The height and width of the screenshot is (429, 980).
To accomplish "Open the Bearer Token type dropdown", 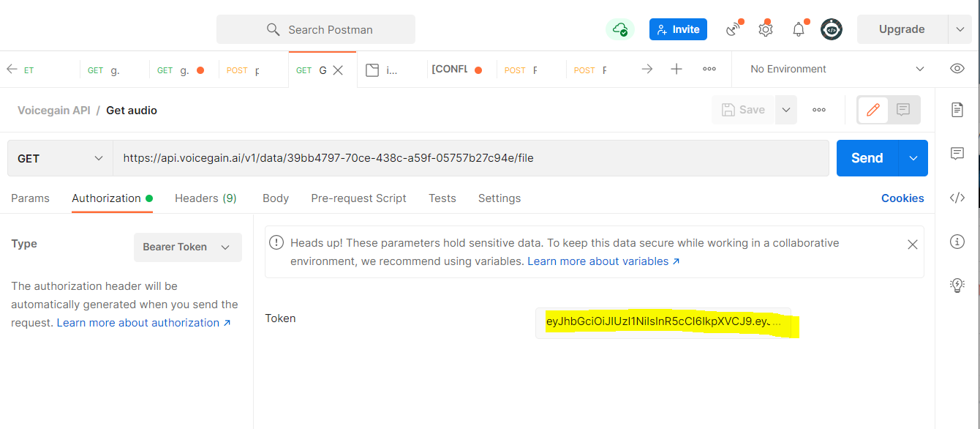I will tap(187, 247).
